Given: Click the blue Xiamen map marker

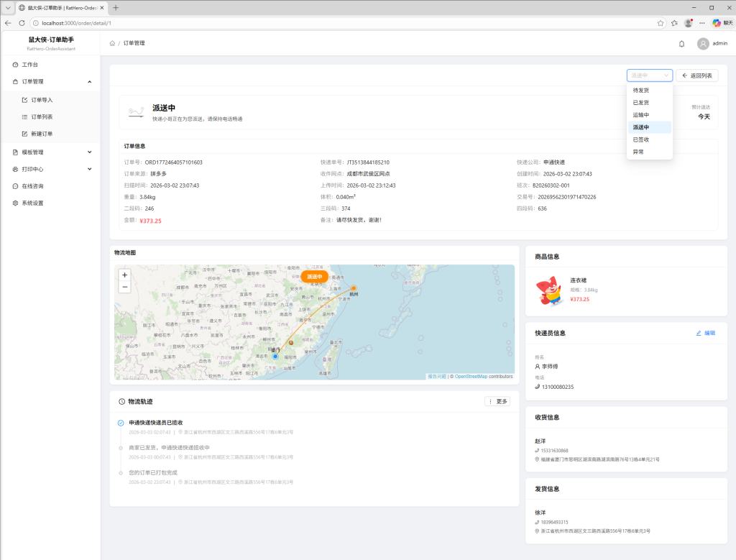Looking at the screenshot, I should coord(275,356).
